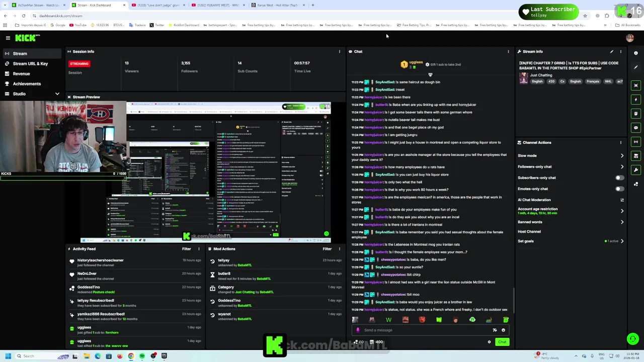This screenshot has height=362, width=644.
Task: Open the user avatar in the top right
Action: click(630, 38)
